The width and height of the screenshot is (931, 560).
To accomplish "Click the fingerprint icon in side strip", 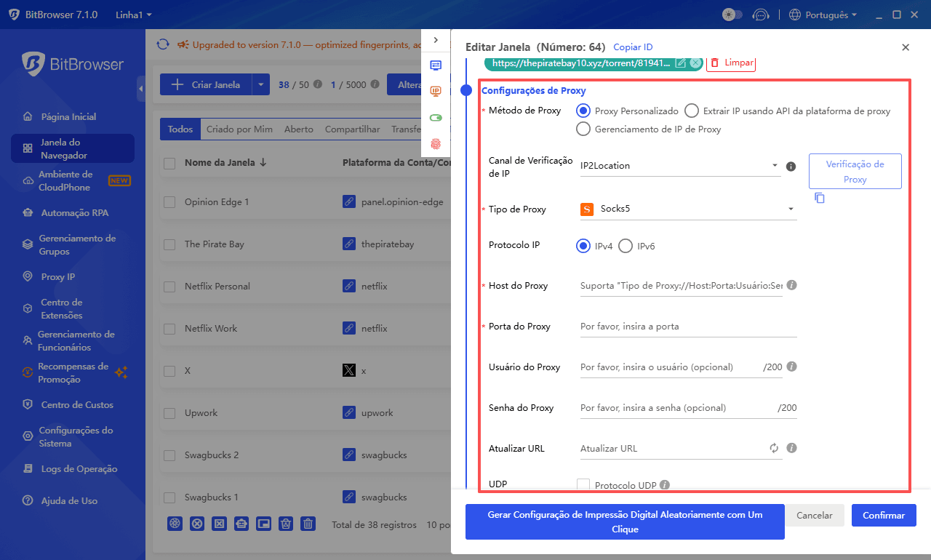I will pyautogui.click(x=436, y=144).
